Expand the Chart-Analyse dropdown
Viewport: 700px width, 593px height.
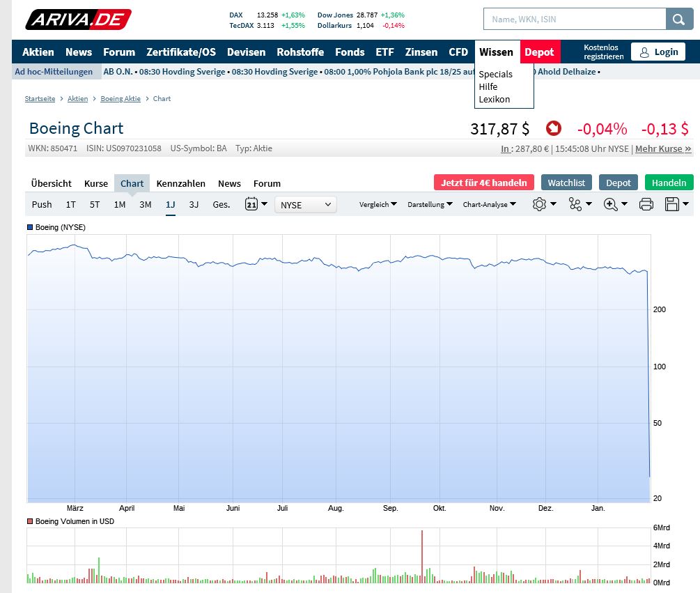(x=489, y=204)
